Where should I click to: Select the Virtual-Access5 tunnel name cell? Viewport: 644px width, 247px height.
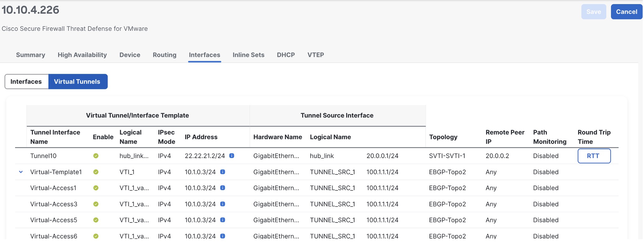(54, 220)
